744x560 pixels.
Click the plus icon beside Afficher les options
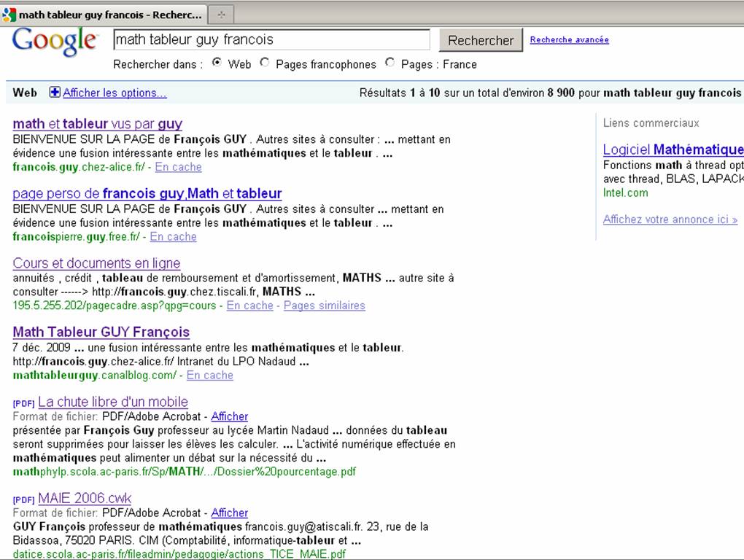[x=55, y=93]
